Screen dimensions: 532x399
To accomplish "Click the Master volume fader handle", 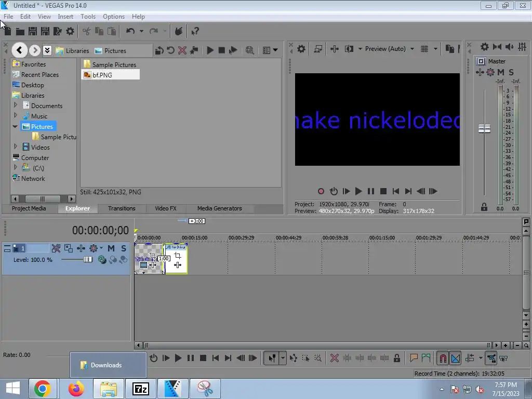I will pos(484,129).
